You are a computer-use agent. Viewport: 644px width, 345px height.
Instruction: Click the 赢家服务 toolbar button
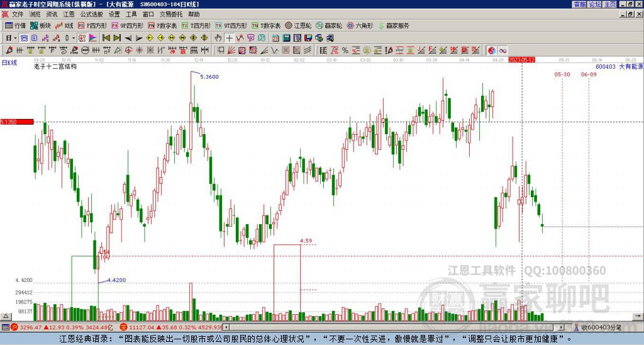click(x=394, y=25)
